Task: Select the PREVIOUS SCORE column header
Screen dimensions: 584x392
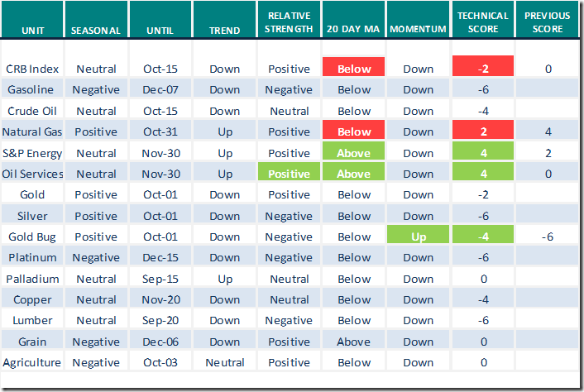Action: coord(548,23)
